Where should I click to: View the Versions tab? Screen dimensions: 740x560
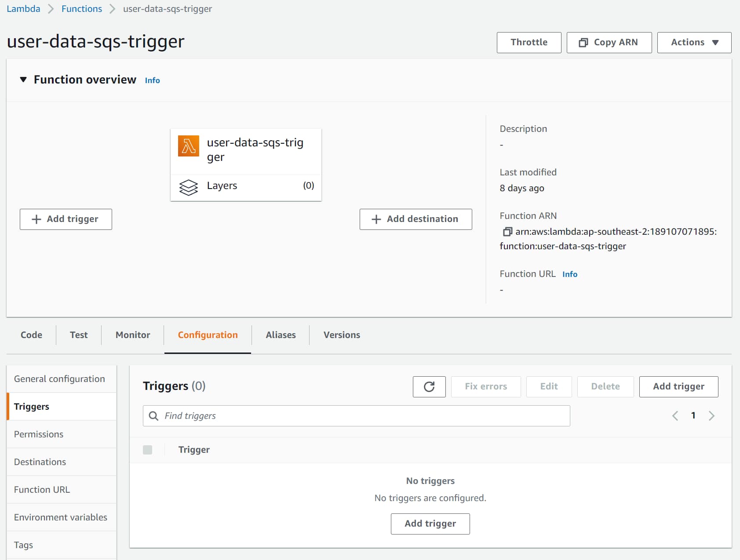pos(341,335)
